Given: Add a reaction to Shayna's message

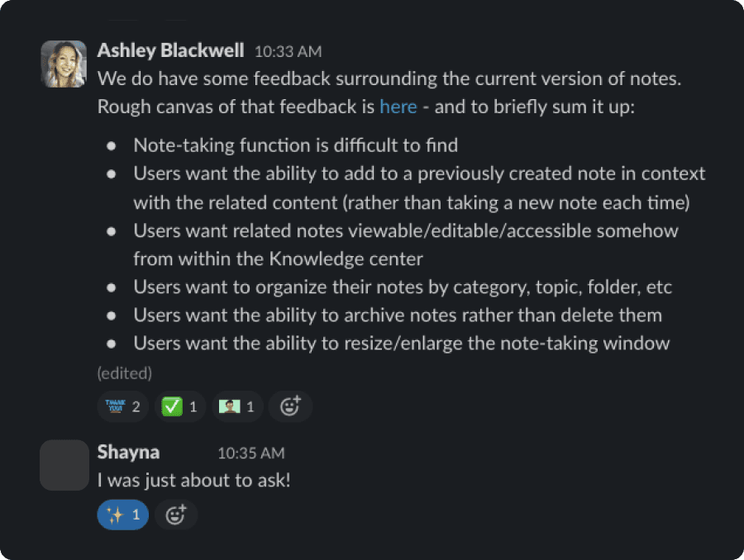Looking at the screenshot, I should tap(176, 515).
